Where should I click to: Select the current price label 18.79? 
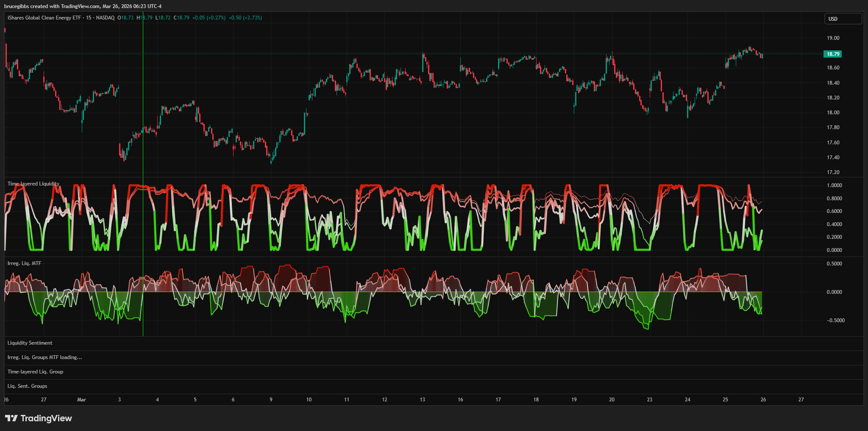click(832, 54)
